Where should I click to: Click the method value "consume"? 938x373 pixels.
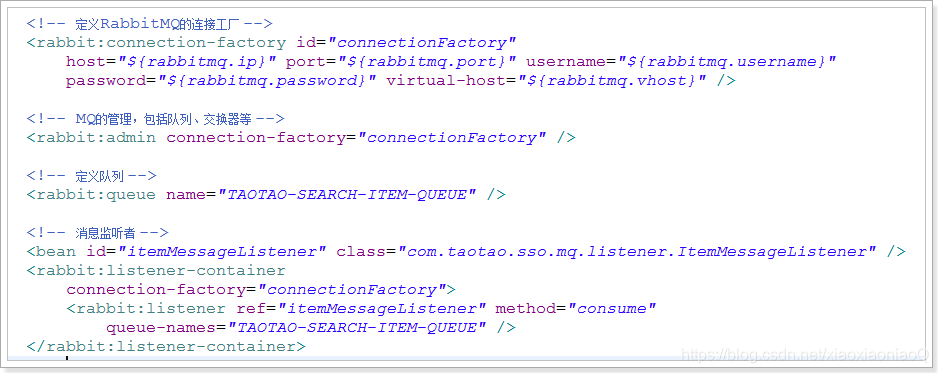[x=612, y=309]
